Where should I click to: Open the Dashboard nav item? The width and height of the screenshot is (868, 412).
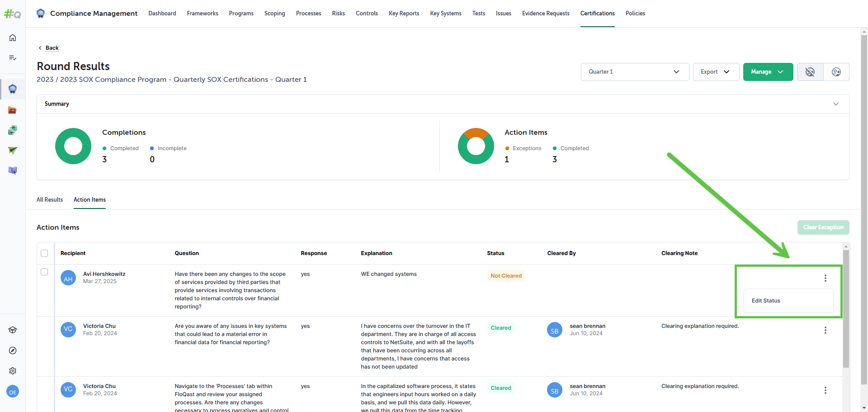point(162,14)
